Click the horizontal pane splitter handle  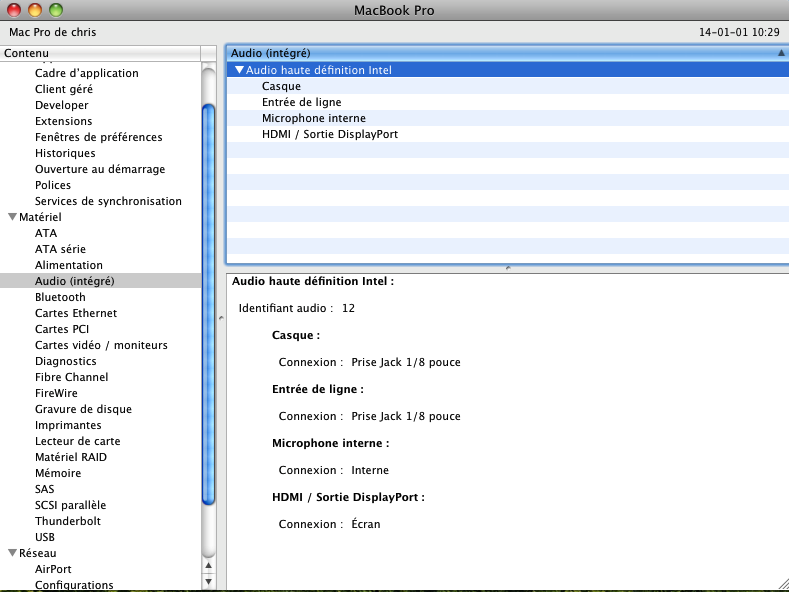click(x=508, y=268)
